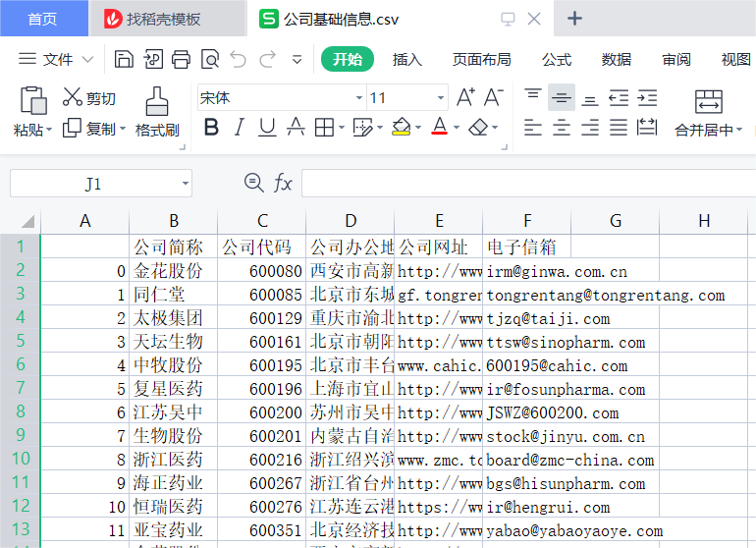Click the export to PDF icon
The image size is (756, 548).
point(153,59)
